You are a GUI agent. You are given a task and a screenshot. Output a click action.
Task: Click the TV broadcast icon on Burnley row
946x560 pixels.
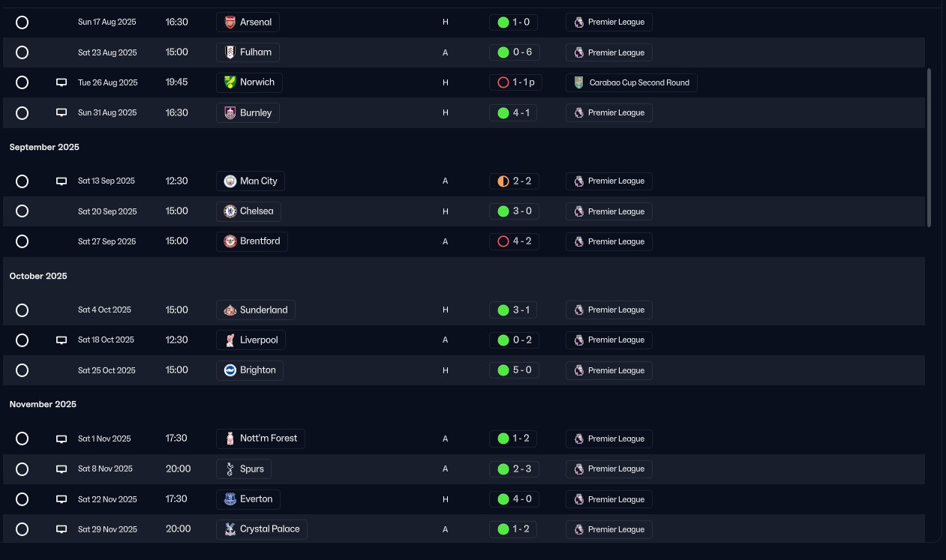click(x=62, y=112)
